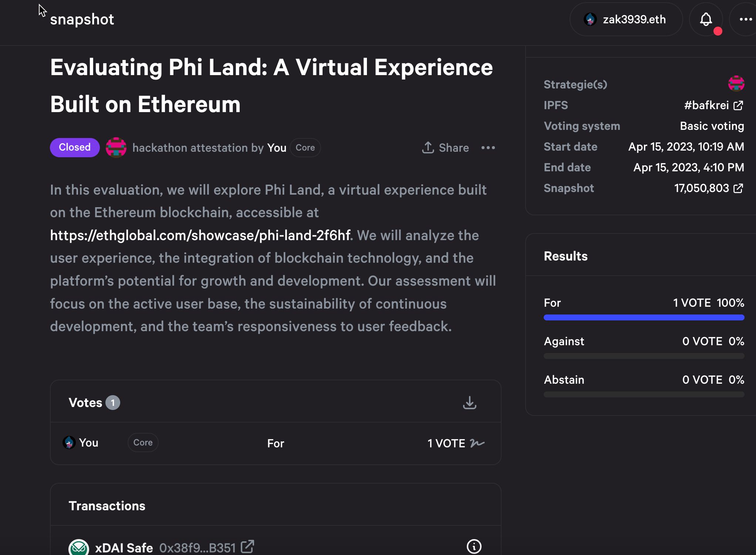Open the notifications bell
The image size is (756, 555).
tap(706, 19)
